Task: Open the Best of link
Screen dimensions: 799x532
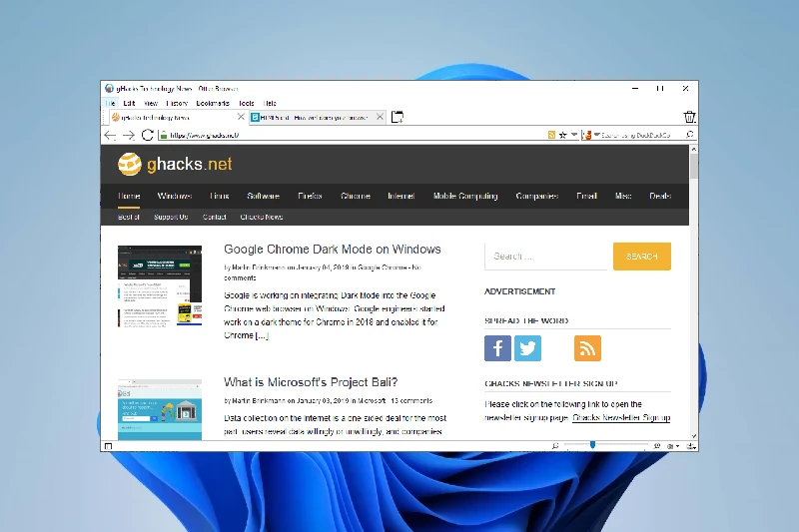Action: [x=129, y=217]
